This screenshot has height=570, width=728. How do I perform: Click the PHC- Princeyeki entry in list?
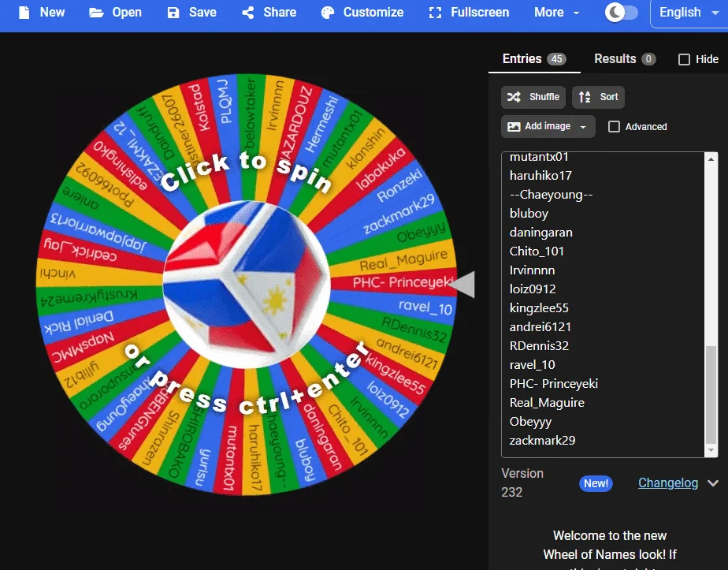554,384
